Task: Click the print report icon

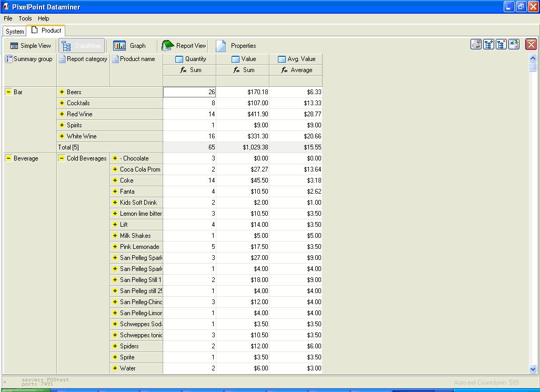Action: point(476,45)
